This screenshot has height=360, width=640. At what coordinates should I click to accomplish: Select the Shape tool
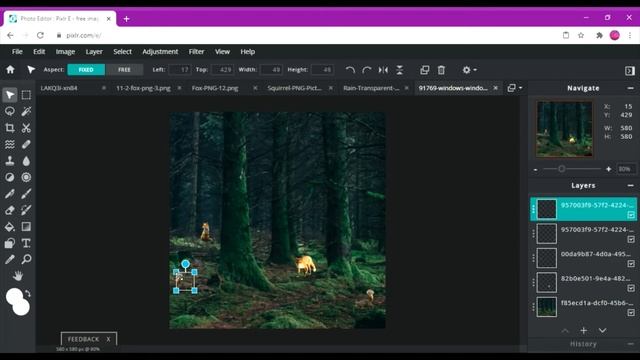coord(10,243)
